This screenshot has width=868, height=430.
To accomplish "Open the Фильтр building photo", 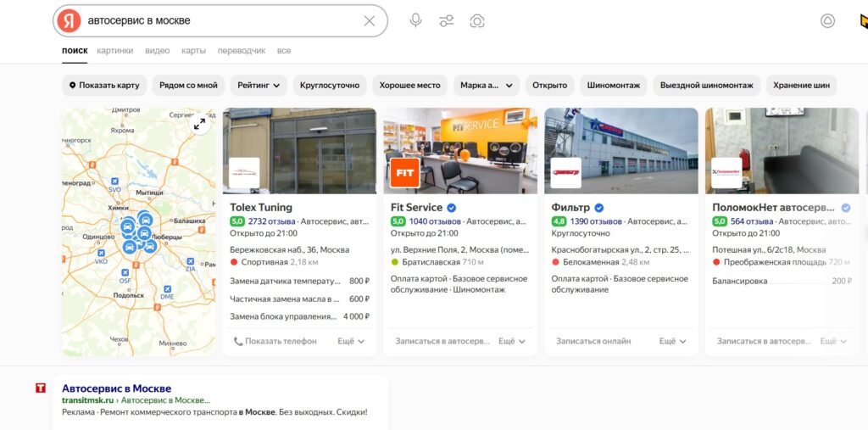I will (621, 151).
